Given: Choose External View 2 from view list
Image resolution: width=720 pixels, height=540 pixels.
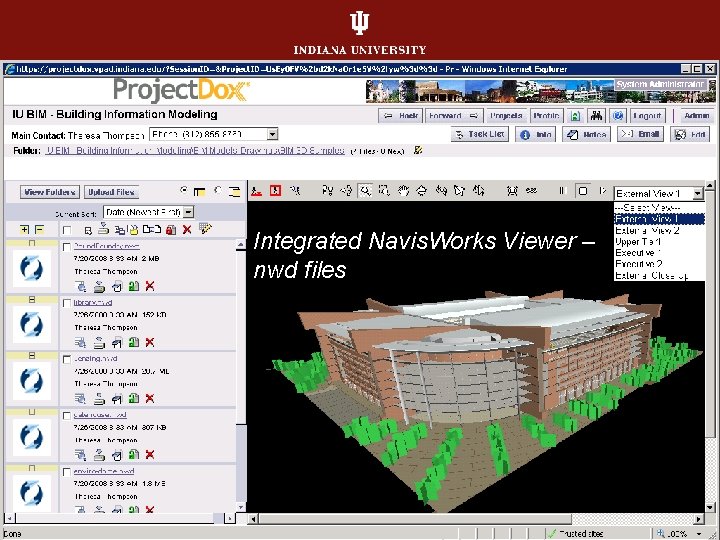Looking at the screenshot, I should coord(659,231).
